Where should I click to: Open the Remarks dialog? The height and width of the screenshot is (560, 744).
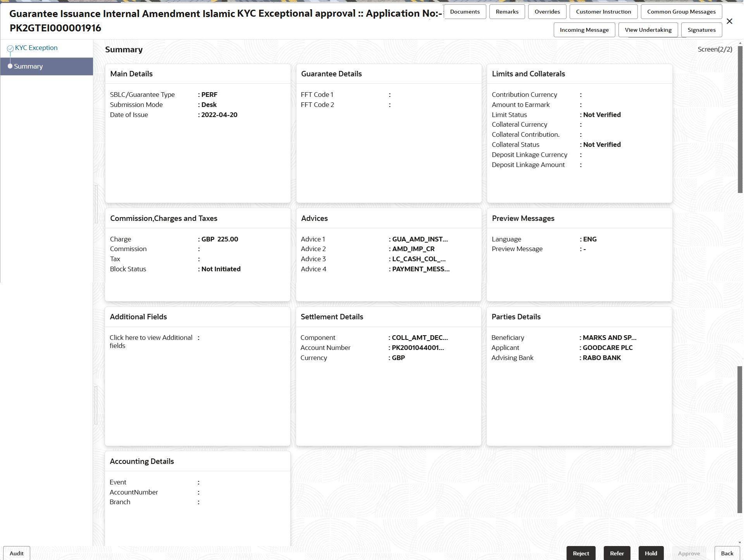507,11
